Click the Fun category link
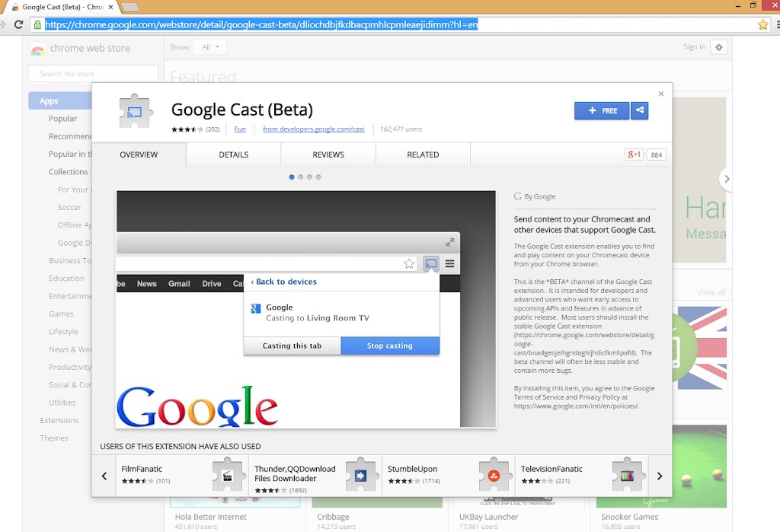Image resolution: width=780 pixels, height=532 pixels. click(x=240, y=129)
